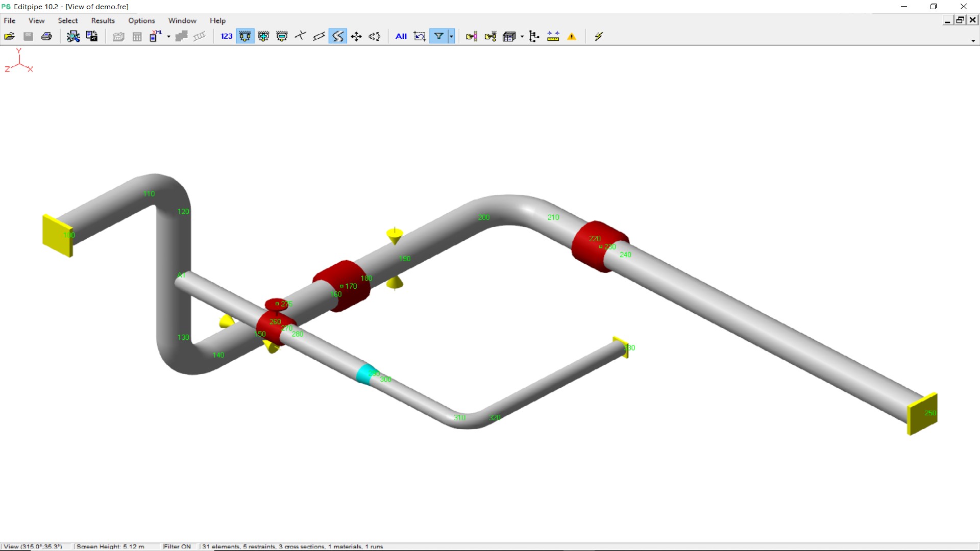The height and width of the screenshot is (551, 980).
Task: Click the cyan pipe segment in model
Action: click(364, 374)
